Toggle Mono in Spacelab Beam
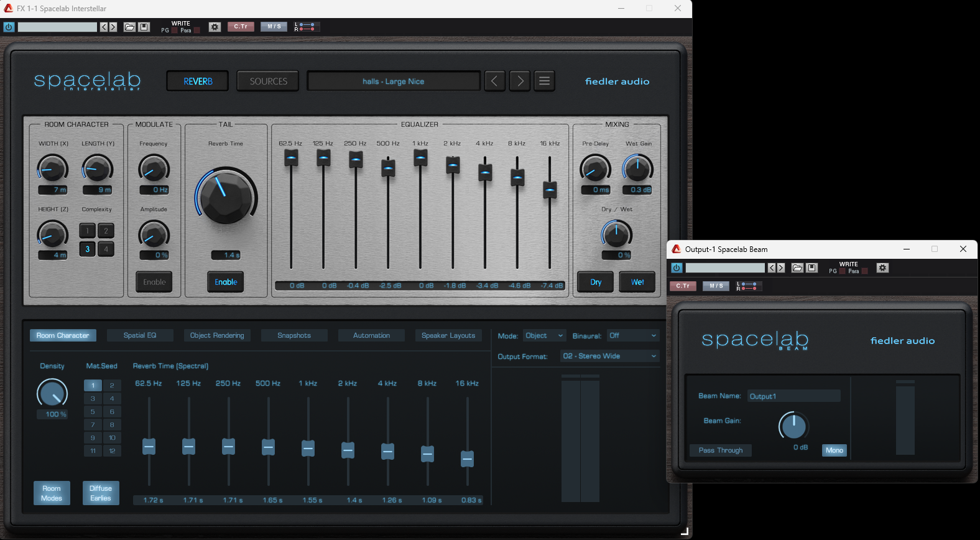The image size is (980, 540). [x=834, y=450]
